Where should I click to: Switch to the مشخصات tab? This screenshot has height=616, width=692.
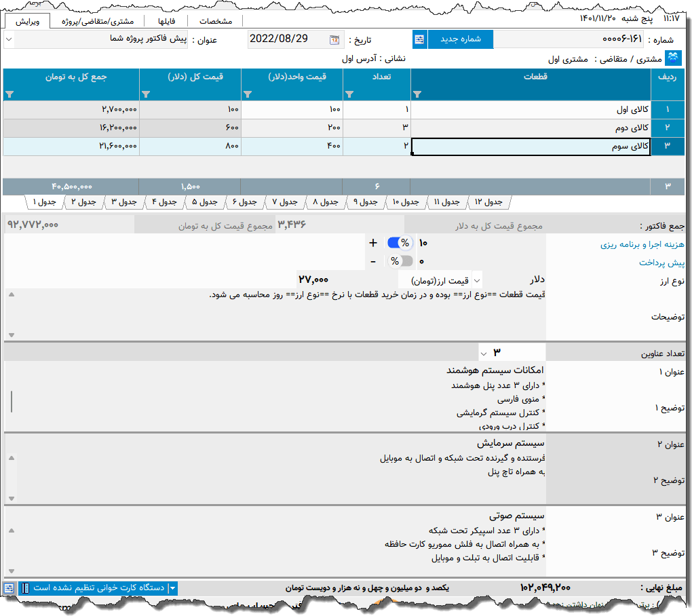click(x=216, y=20)
